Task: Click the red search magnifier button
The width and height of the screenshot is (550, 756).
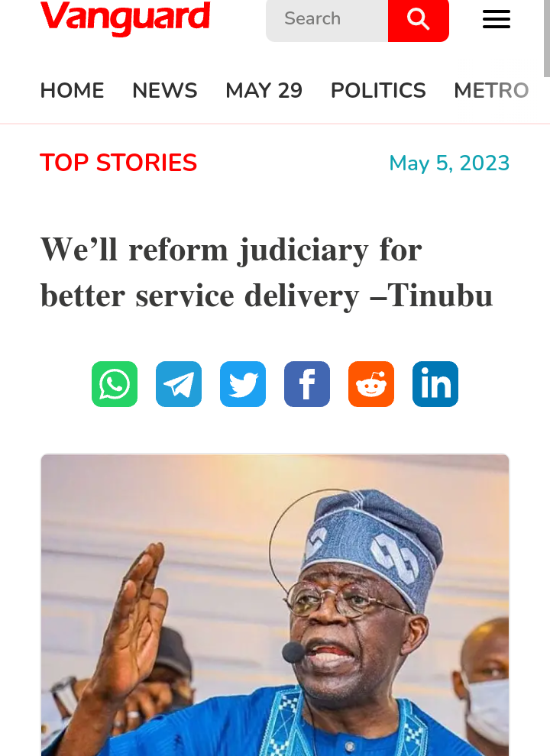Action: click(x=419, y=19)
